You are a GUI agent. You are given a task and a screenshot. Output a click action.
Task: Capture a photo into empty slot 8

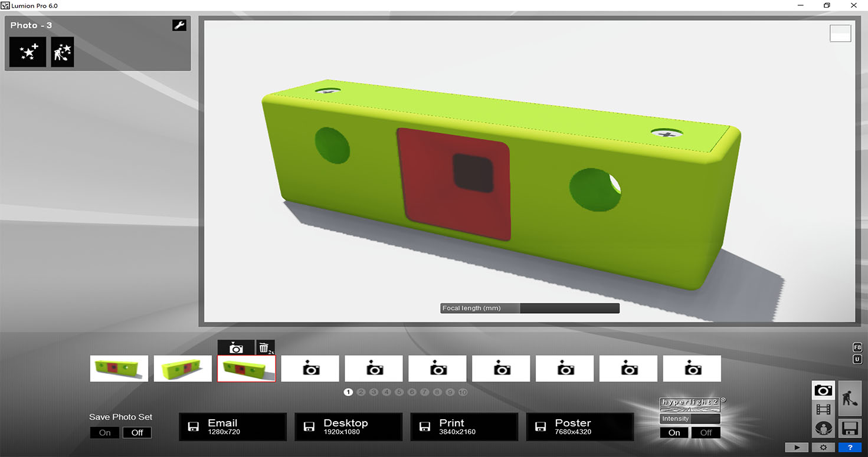click(x=565, y=369)
